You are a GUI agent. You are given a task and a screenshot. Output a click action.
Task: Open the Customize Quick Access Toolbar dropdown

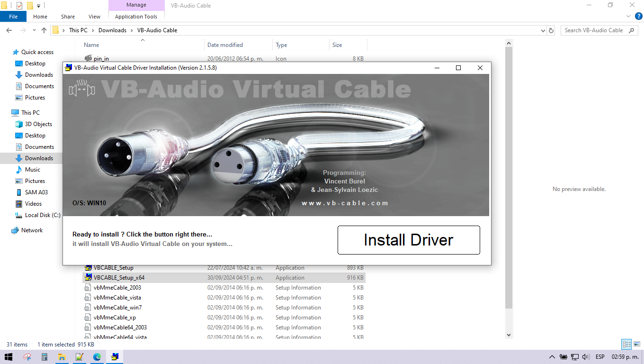pos(39,6)
